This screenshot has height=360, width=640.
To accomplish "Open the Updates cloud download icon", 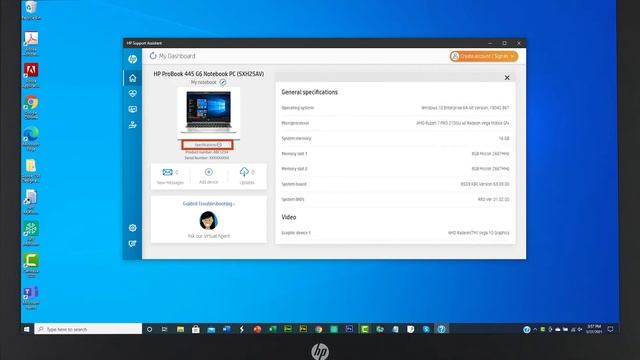I will point(244,172).
